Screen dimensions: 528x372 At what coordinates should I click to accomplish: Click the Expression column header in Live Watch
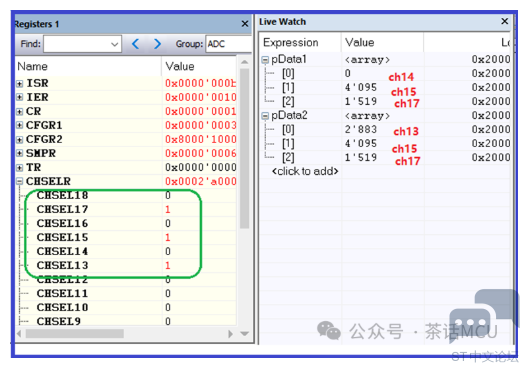pos(300,43)
